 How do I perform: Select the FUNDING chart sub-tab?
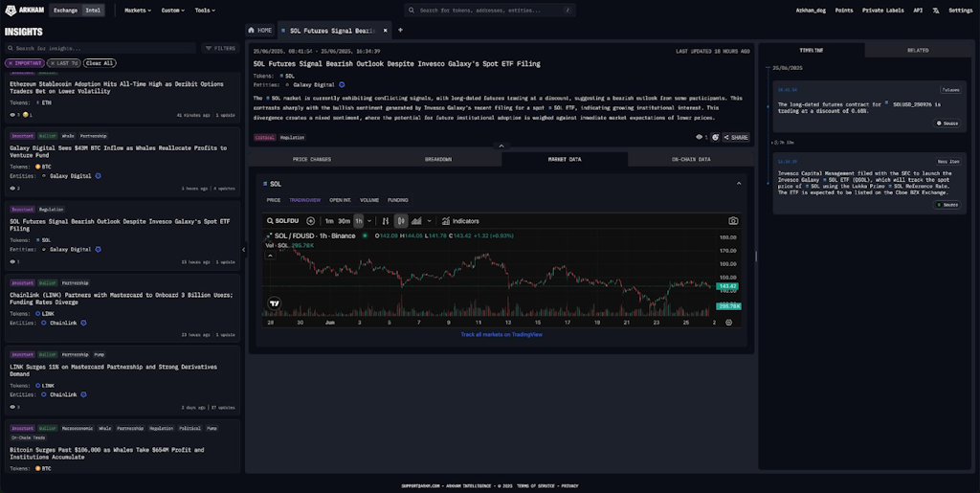(397, 200)
